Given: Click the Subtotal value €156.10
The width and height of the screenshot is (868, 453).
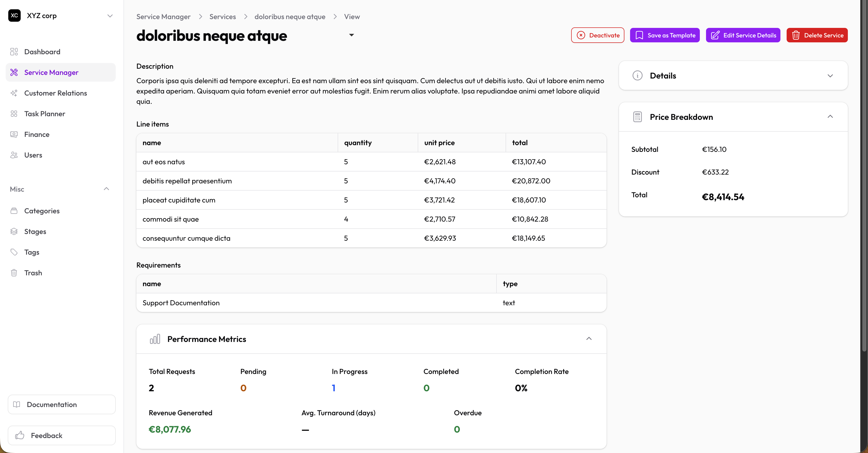Looking at the screenshot, I should (x=714, y=149).
